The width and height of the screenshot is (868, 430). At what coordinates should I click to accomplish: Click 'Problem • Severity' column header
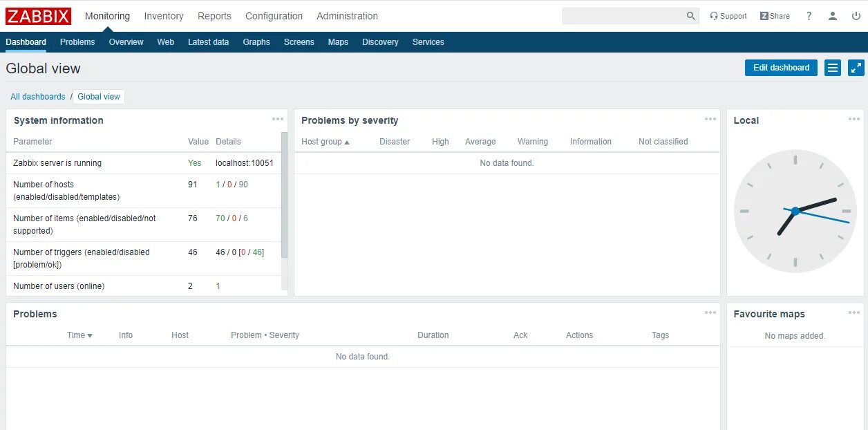pyautogui.click(x=265, y=335)
